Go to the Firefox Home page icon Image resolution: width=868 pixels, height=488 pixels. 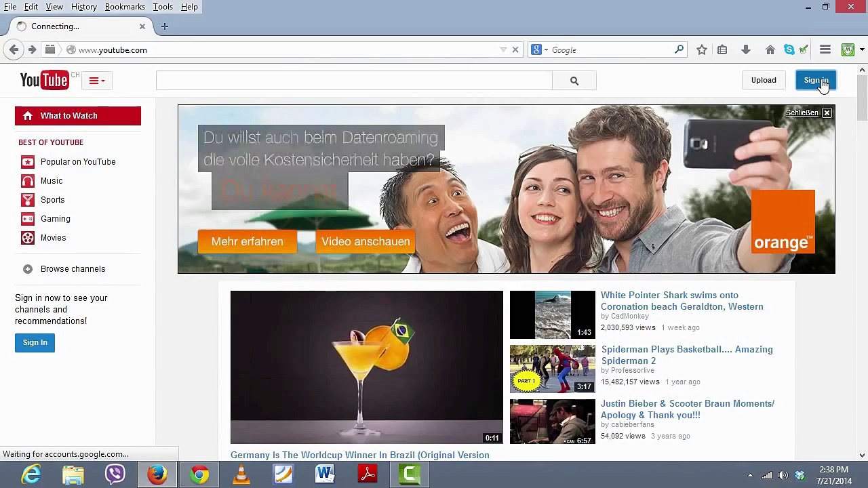770,49
